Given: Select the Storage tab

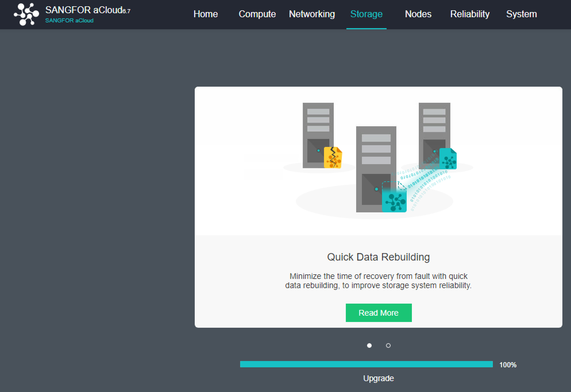Looking at the screenshot, I should (366, 14).
